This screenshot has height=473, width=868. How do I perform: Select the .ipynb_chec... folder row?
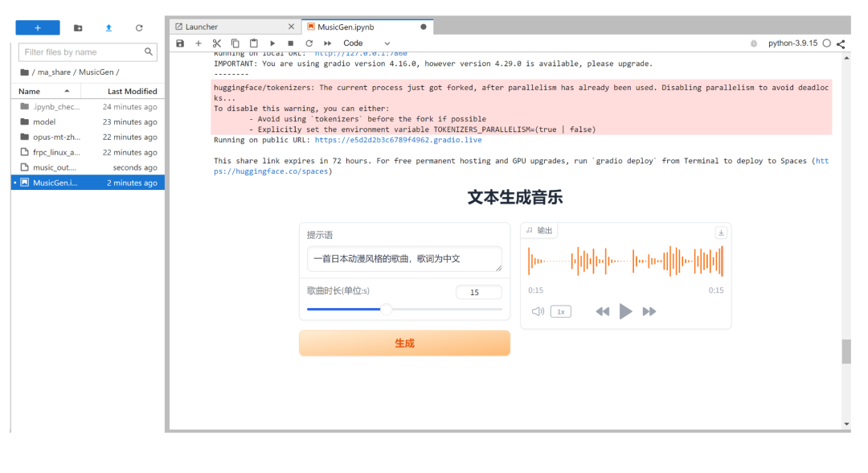pyautogui.click(x=88, y=106)
